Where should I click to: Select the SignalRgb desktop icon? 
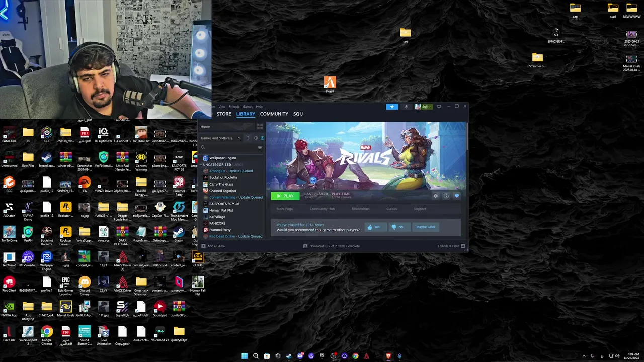122,309
